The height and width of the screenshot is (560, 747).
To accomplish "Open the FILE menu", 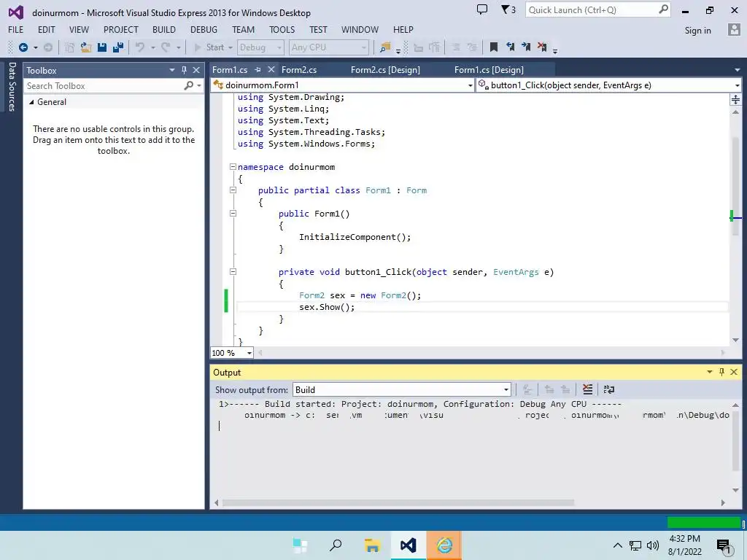I will pyautogui.click(x=16, y=29).
